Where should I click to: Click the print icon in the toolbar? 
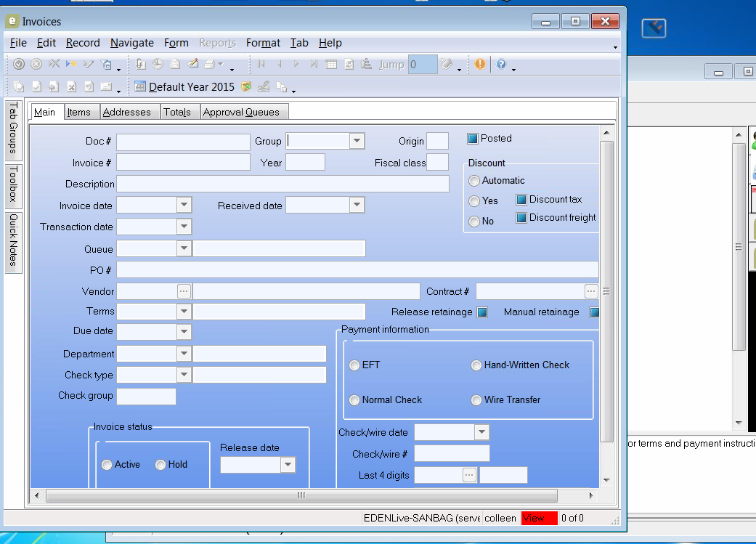click(x=209, y=64)
